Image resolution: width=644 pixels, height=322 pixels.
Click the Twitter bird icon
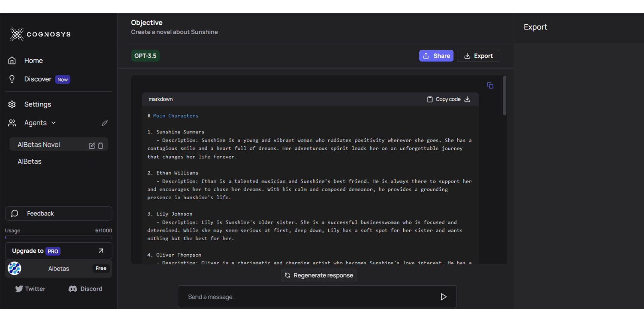19,289
